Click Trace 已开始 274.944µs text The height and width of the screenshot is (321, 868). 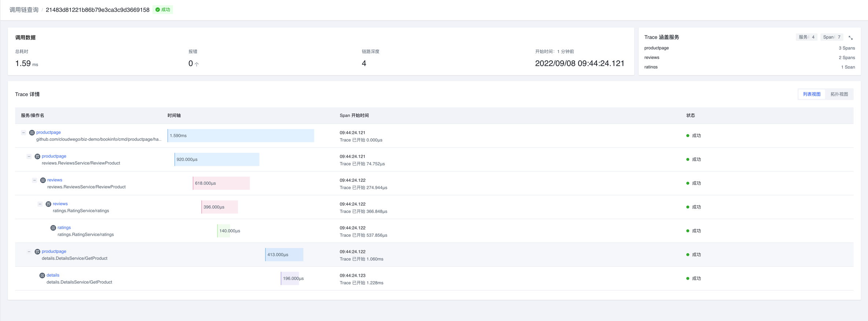(x=363, y=188)
